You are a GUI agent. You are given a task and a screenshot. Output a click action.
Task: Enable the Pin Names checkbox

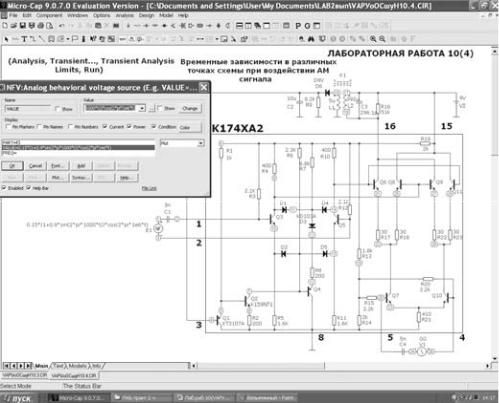[39, 126]
